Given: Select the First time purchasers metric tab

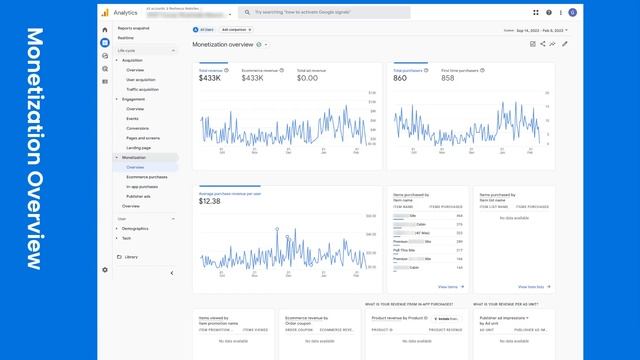Looking at the screenshot, I should pyautogui.click(x=463, y=75).
